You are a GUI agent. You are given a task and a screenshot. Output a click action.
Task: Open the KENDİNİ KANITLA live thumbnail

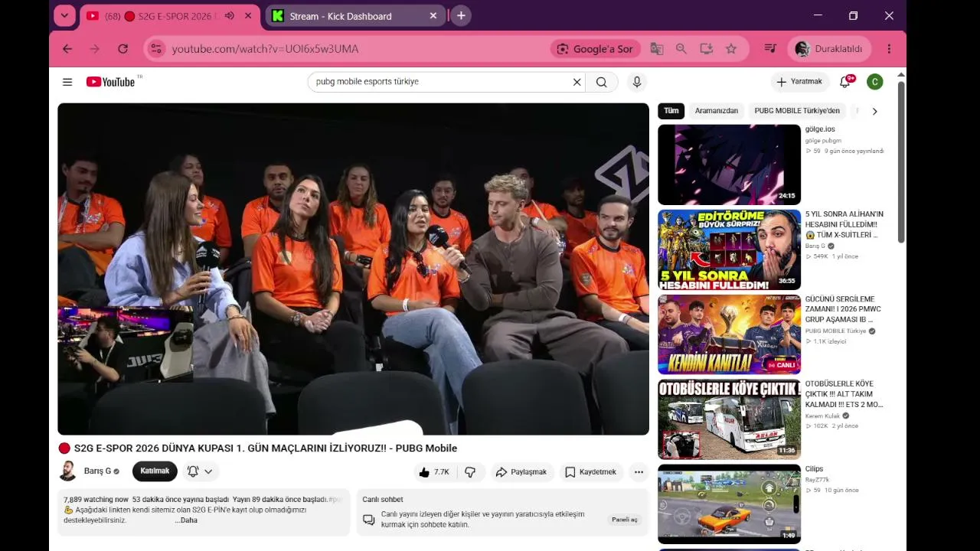[x=729, y=334]
